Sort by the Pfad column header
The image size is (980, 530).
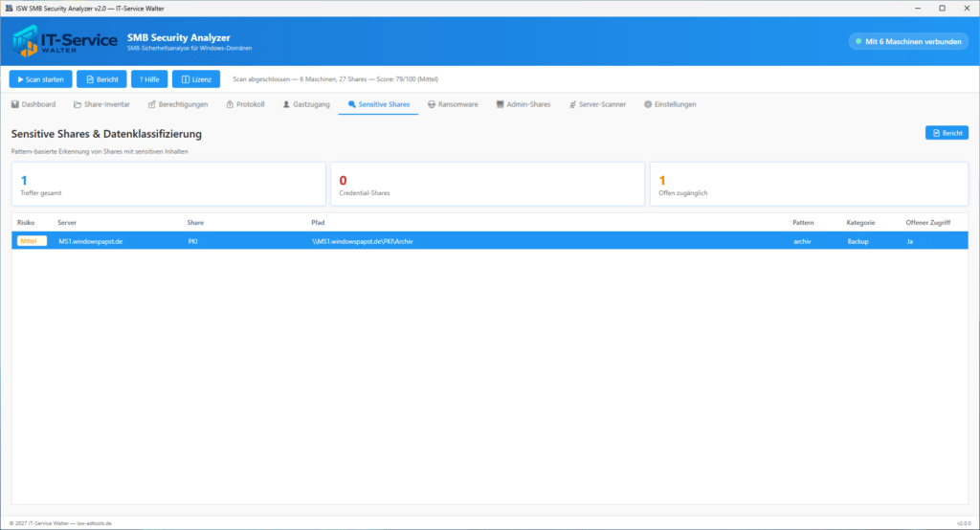pos(318,223)
